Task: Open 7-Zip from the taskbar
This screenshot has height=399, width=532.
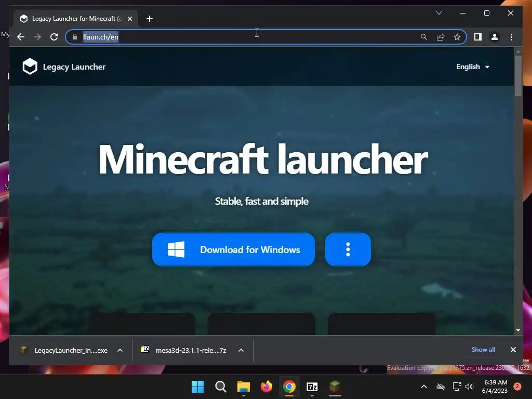Action: point(312,387)
